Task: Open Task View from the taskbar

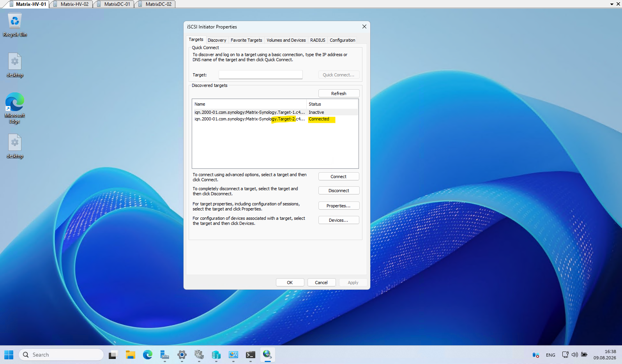Action: (113, 355)
